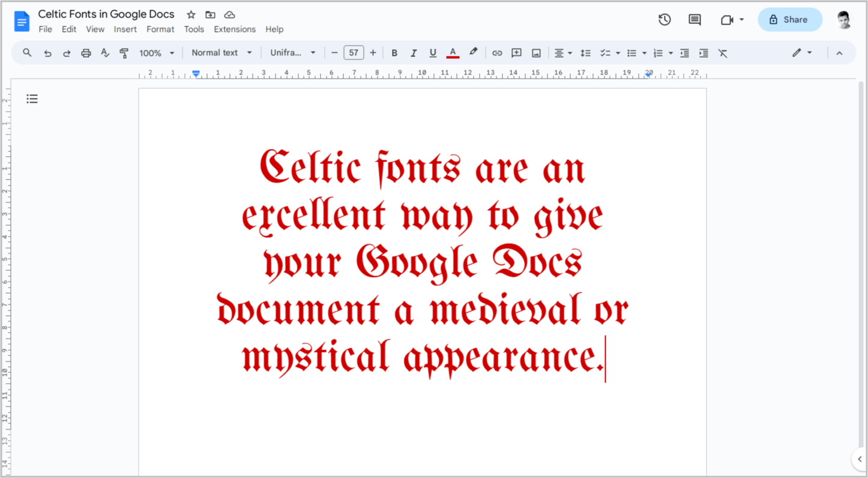Undo the last action
Viewport: 868px width, 478px height.
(x=47, y=53)
